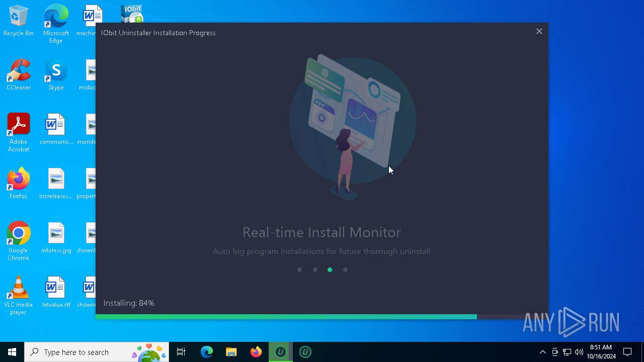Open File Explorer from the taskbar

231,352
